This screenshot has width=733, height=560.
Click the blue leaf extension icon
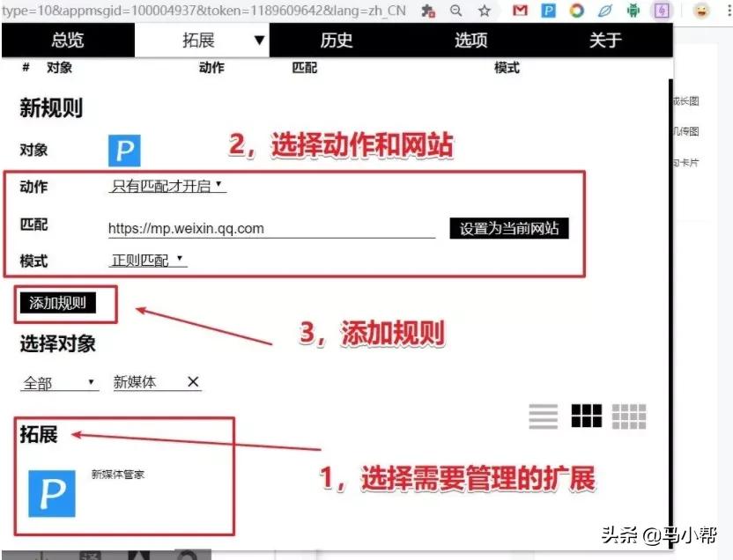pyautogui.click(x=605, y=11)
